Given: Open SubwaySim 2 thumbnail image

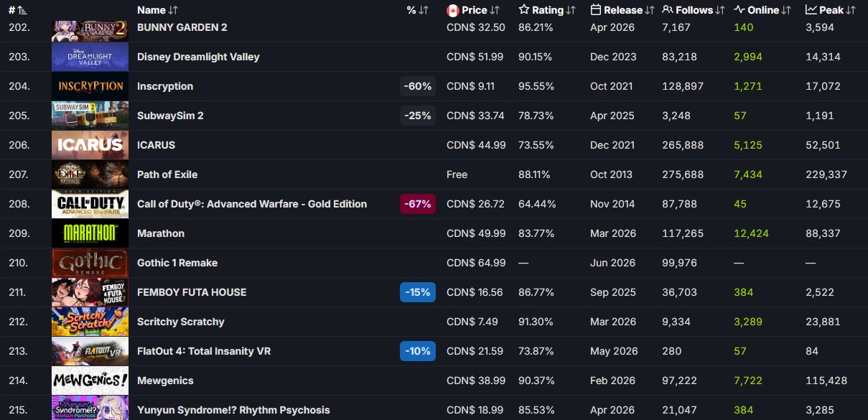Looking at the screenshot, I should (x=90, y=116).
